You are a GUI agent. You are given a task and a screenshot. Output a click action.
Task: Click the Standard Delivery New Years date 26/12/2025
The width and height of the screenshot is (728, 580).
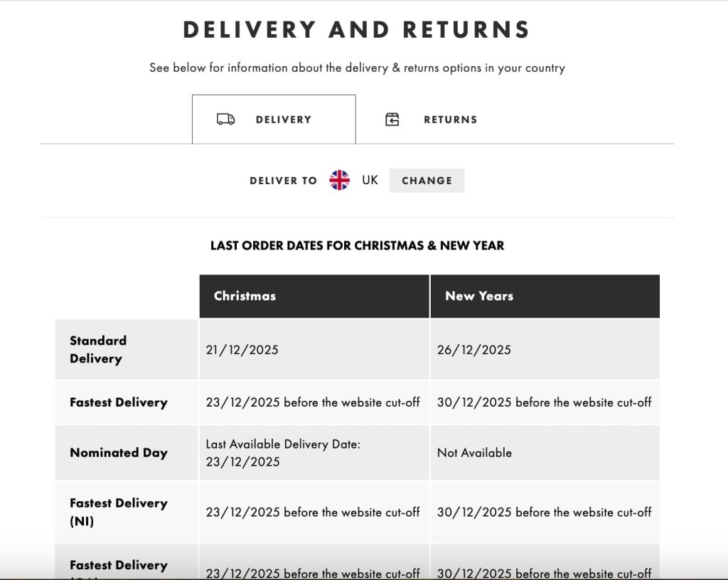473,350
